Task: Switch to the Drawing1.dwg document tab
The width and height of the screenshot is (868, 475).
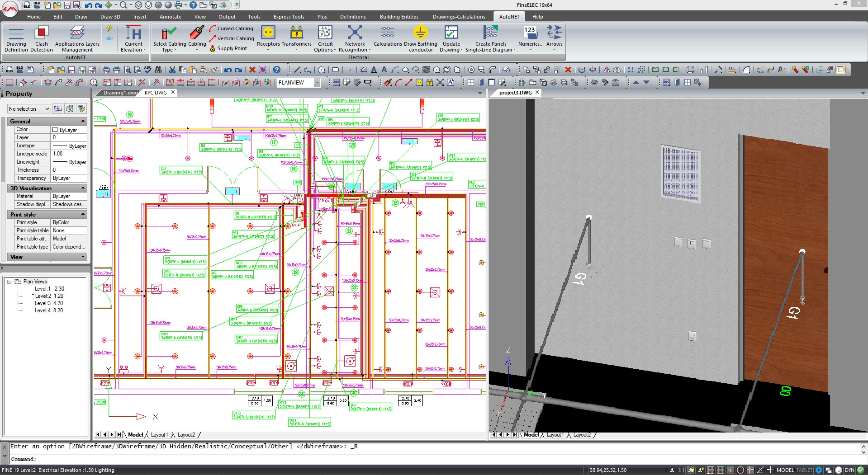Action: pos(119,93)
